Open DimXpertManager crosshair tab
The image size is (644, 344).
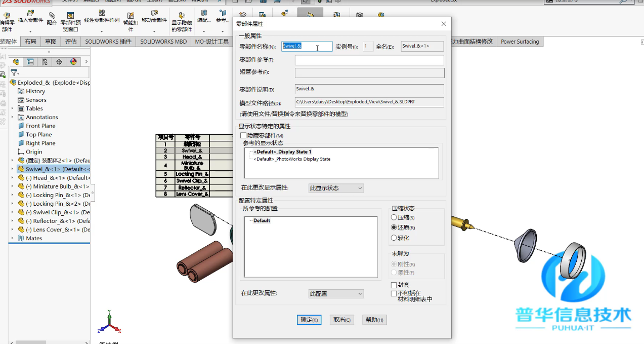tap(59, 62)
